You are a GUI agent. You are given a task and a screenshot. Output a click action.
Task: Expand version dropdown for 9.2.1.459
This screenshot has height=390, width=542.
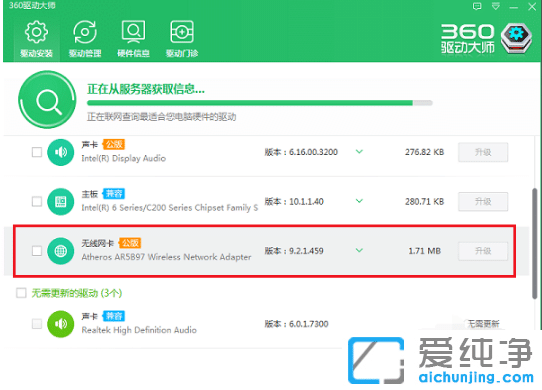359,250
